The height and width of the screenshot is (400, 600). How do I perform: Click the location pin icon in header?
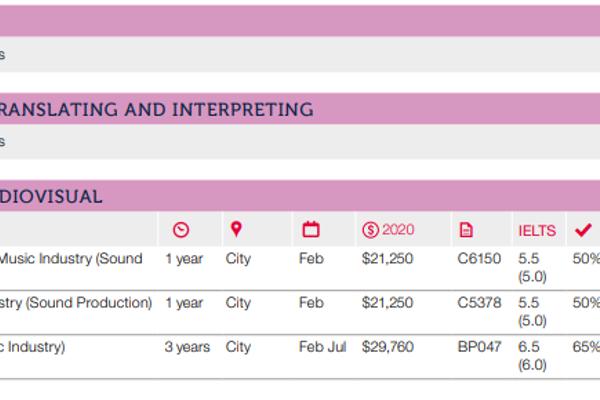pyautogui.click(x=236, y=230)
